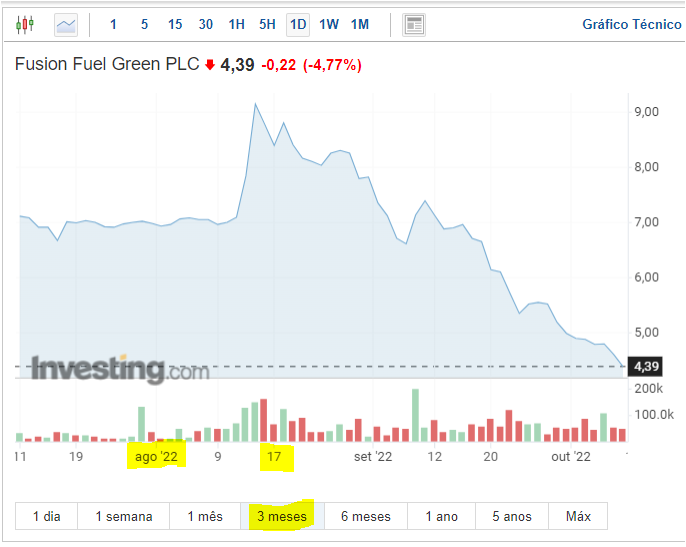Click the 9,00 price axis label
Screen dimensions: 686x547
[647, 112]
